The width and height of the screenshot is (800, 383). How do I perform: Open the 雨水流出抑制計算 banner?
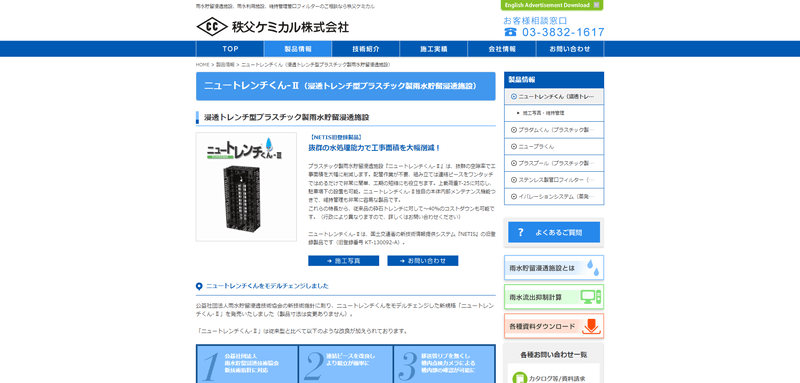point(554,297)
